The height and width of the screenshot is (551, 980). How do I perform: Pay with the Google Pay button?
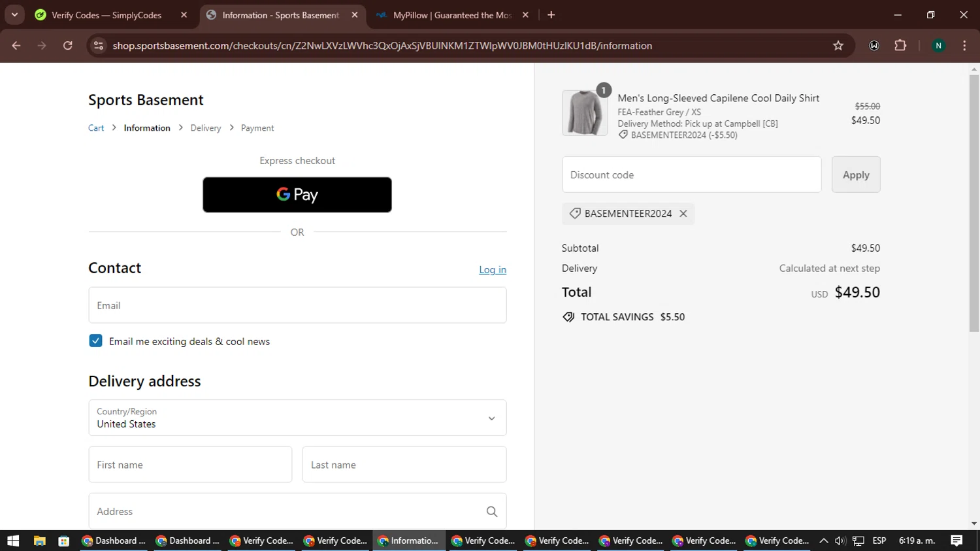pos(297,195)
